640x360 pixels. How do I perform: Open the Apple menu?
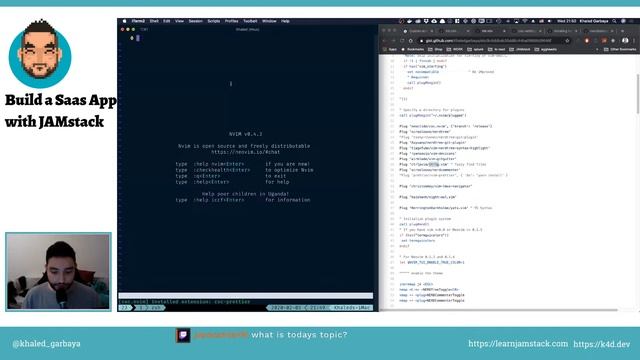coord(124,21)
